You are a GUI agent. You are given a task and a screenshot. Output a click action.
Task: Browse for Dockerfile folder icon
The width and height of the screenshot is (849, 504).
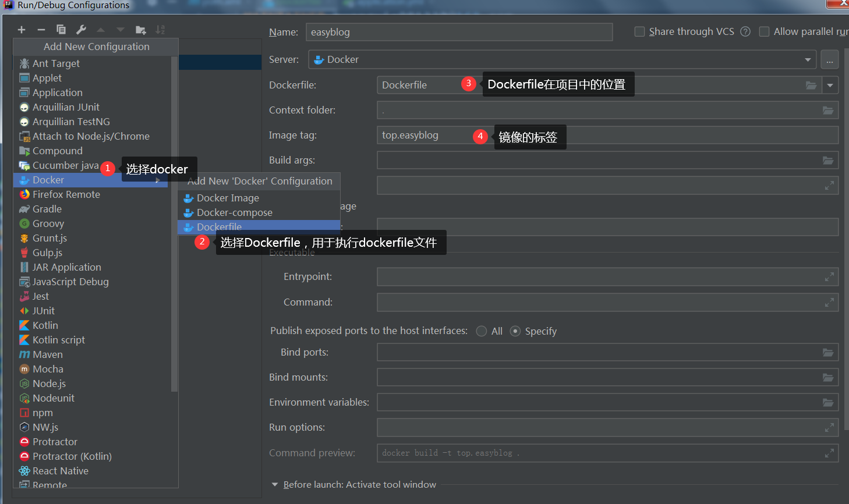(x=811, y=85)
